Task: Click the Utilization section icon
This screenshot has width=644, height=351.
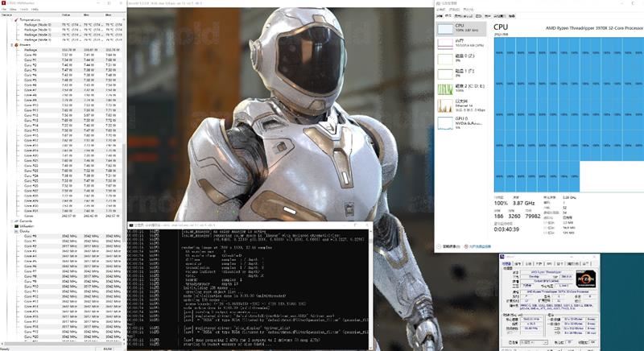Action: [16, 225]
